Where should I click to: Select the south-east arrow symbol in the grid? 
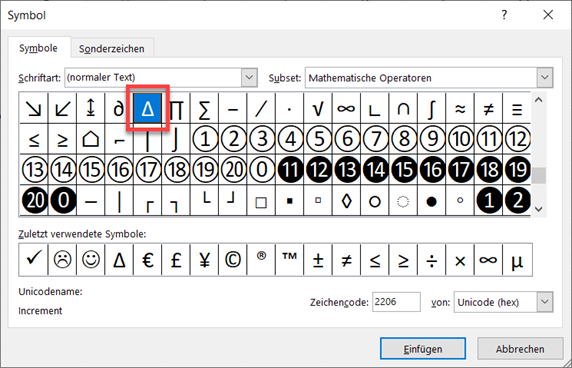(x=34, y=109)
